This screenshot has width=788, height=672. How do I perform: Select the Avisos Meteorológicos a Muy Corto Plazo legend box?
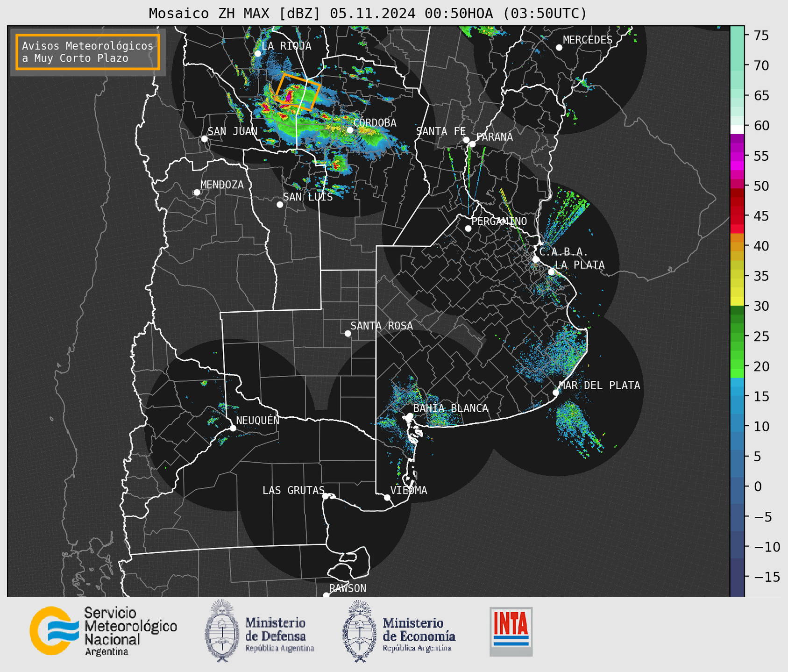[x=88, y=52]
